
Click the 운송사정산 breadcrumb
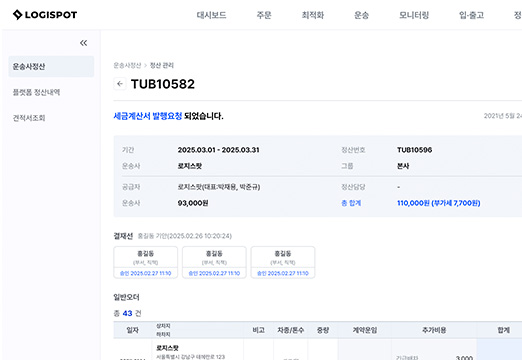tap(127, 65)
